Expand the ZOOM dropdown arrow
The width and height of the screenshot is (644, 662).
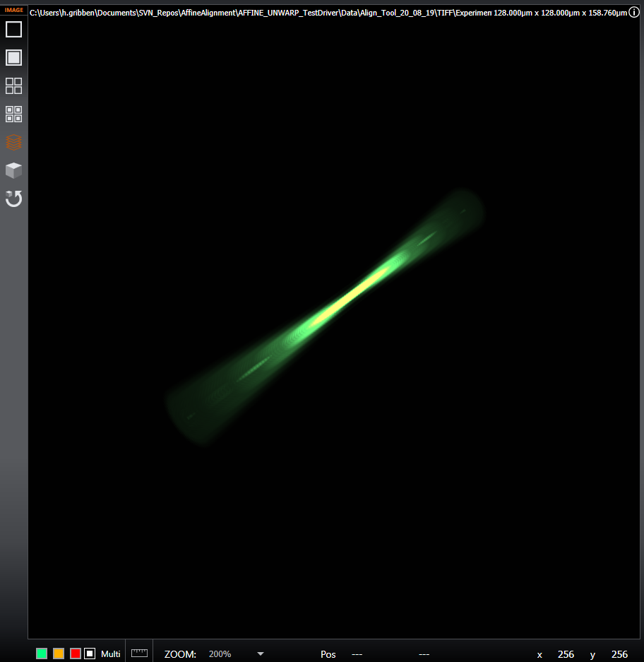(261, 654)
